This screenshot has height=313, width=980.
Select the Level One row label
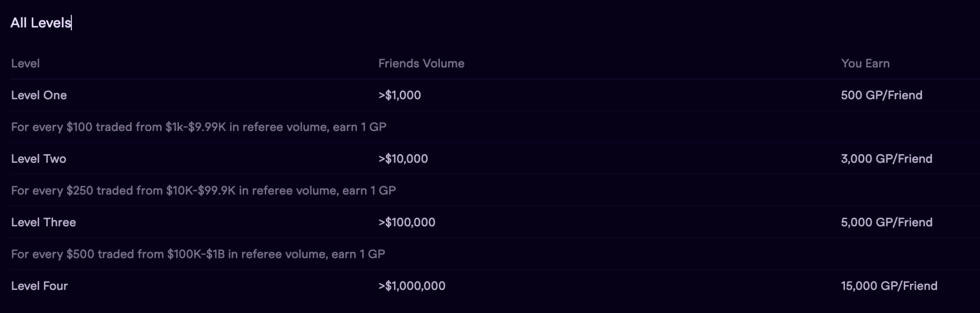pyautogui.click(x=39, y=95)
